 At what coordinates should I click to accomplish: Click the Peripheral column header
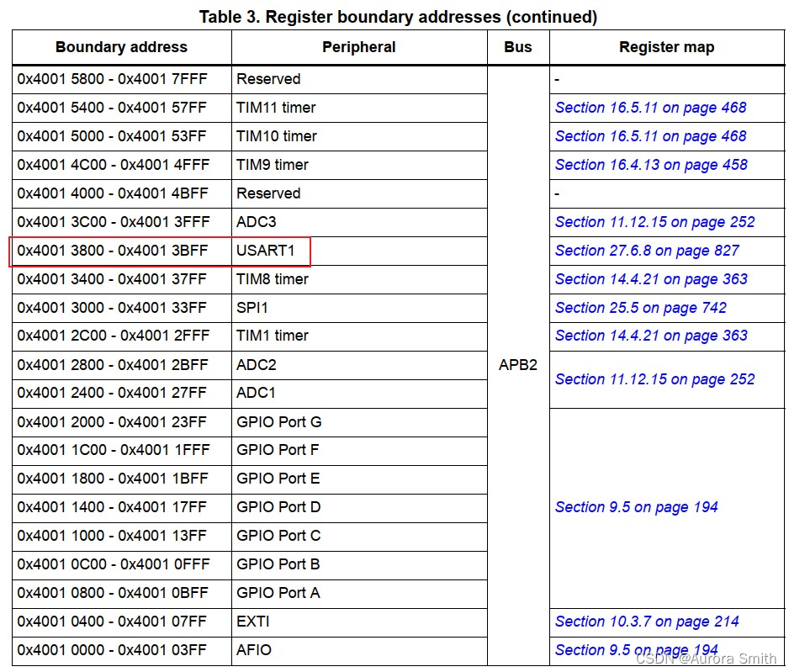pos(359,47)
